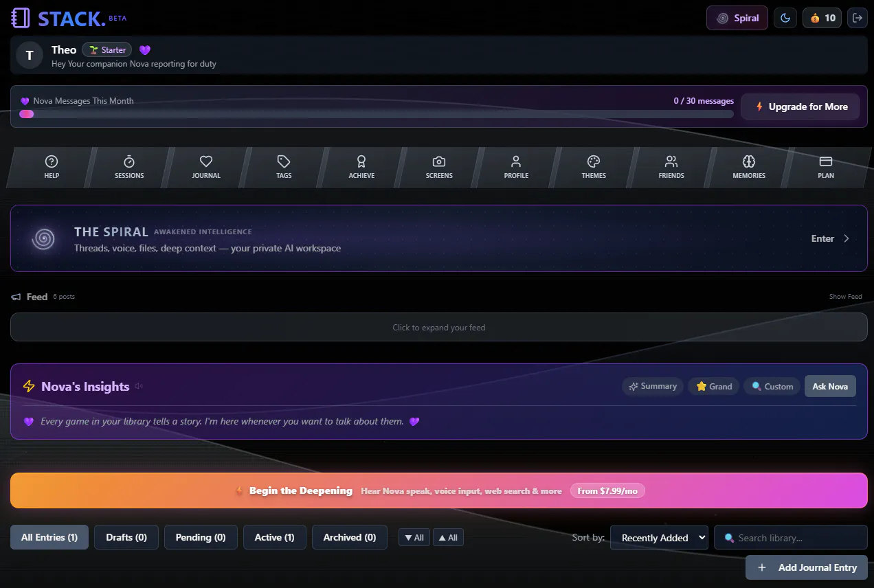Click the speaker icon beside Nova's Insights

139,386
